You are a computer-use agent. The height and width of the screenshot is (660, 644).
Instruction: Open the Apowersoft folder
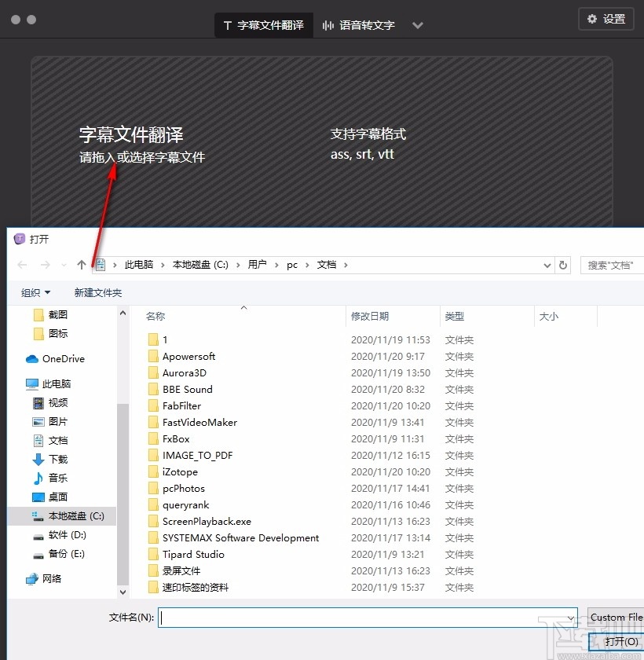190,356
